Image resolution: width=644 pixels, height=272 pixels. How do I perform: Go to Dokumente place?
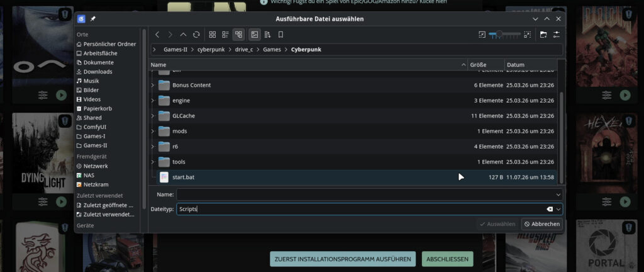(x=95, y=62)
